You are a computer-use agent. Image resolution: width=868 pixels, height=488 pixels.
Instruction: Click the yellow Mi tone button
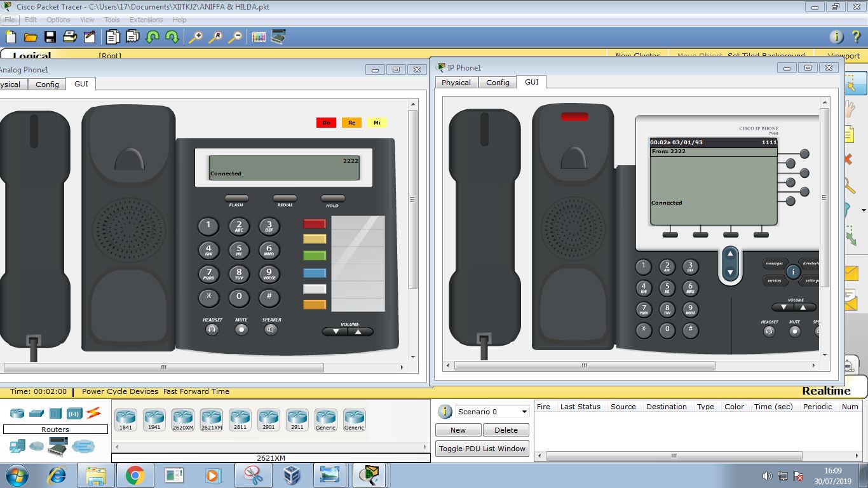(x=377, y=123)
